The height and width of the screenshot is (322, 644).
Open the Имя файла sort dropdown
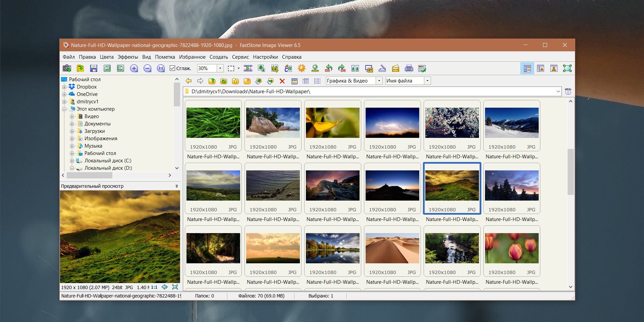(427, 81)
